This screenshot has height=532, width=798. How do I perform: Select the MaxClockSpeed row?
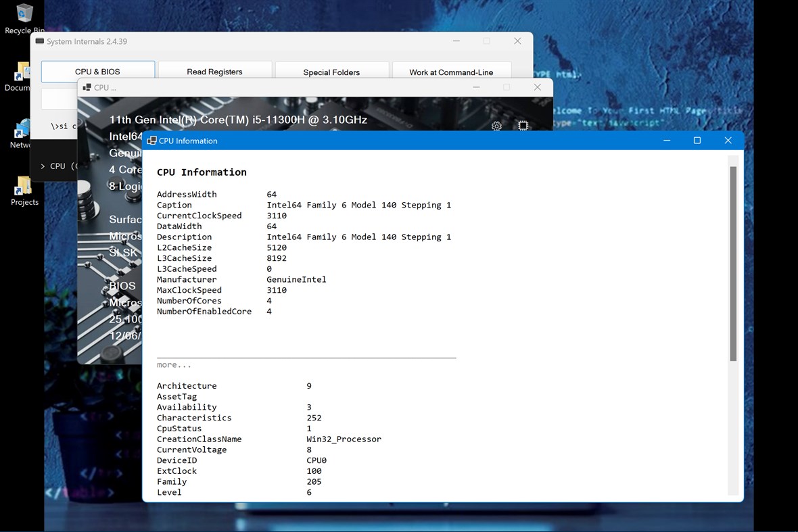222,291
